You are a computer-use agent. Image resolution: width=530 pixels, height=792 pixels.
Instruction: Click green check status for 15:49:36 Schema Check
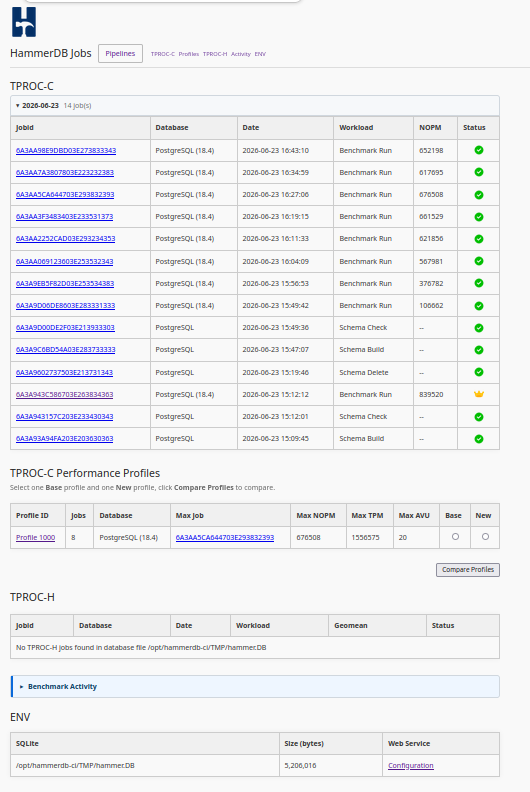click(x=478, y=328)
